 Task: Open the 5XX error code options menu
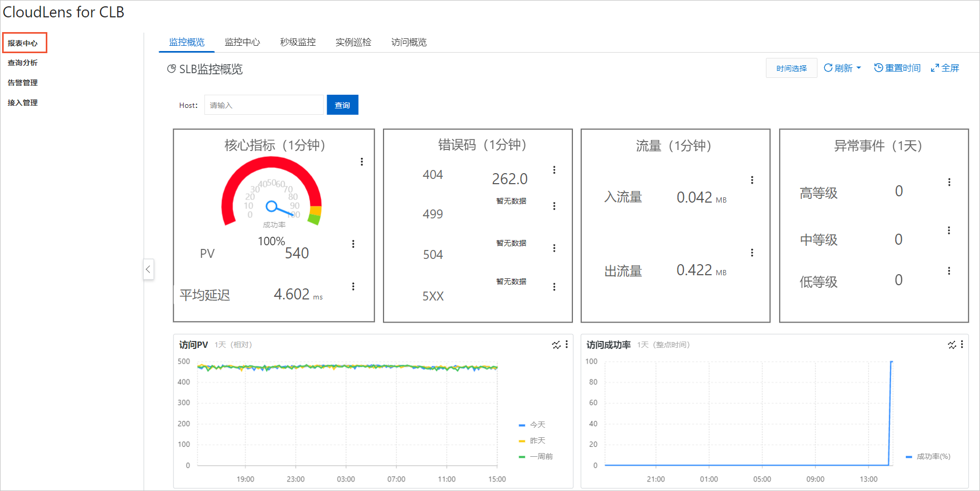pyautogui.click(x=554, y=287)
